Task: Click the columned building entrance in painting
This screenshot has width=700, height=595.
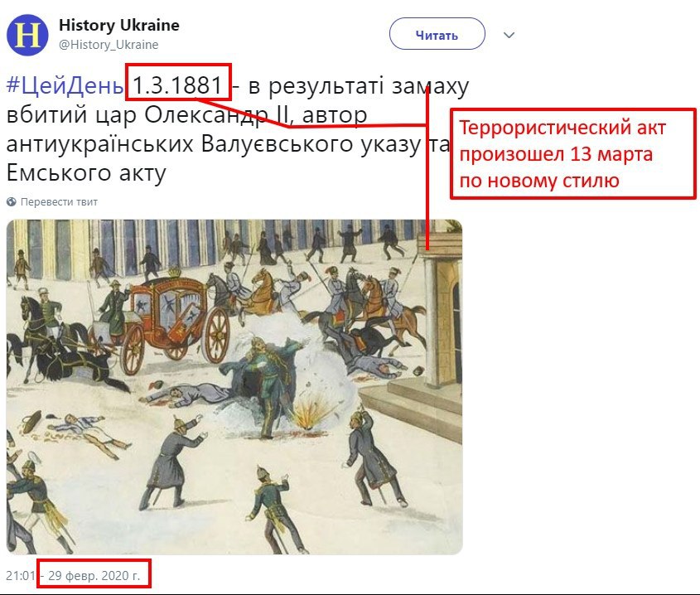Action: (441, 312)
